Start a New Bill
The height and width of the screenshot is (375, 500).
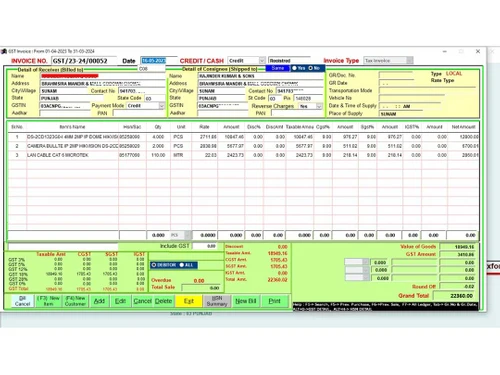246,301
